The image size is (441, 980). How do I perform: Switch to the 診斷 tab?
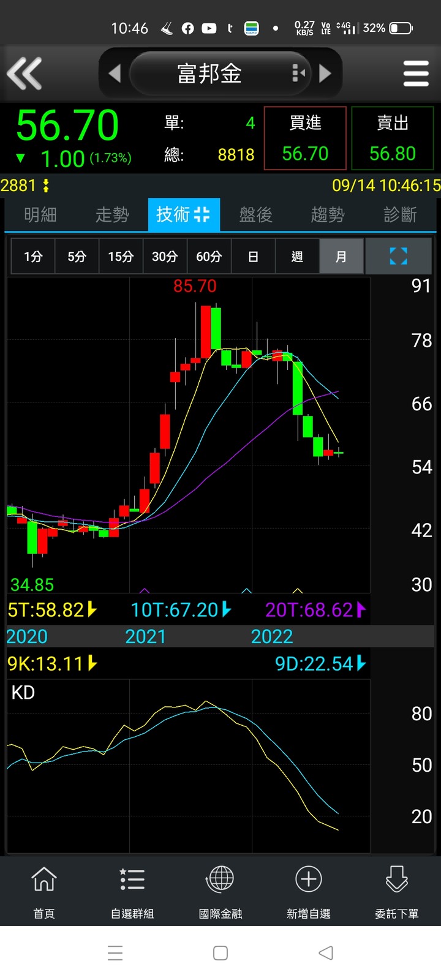[400, 214]
